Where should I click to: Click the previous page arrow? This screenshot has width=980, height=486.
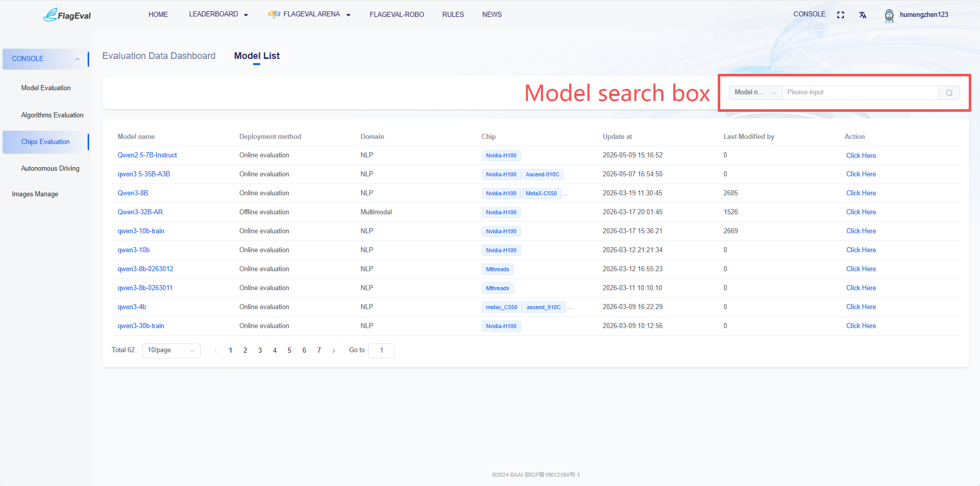(x=216, y=351)
